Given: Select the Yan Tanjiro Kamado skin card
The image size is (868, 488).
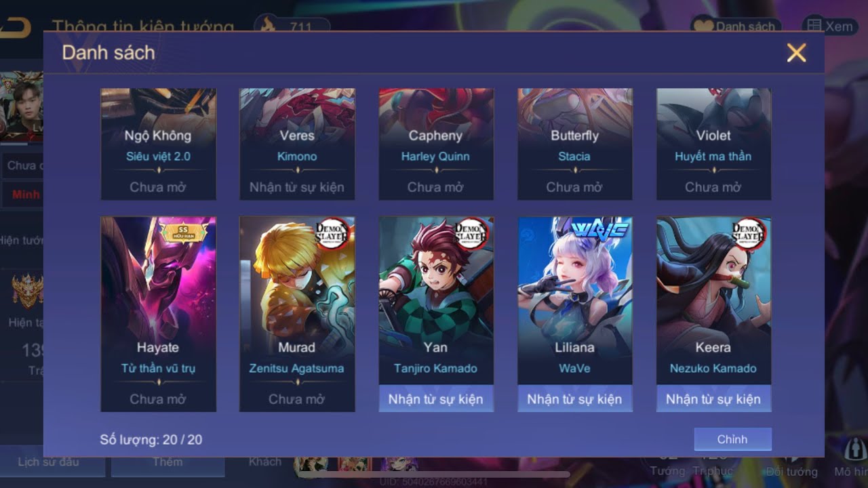Looking at the screenshot, I should point(436,314).
